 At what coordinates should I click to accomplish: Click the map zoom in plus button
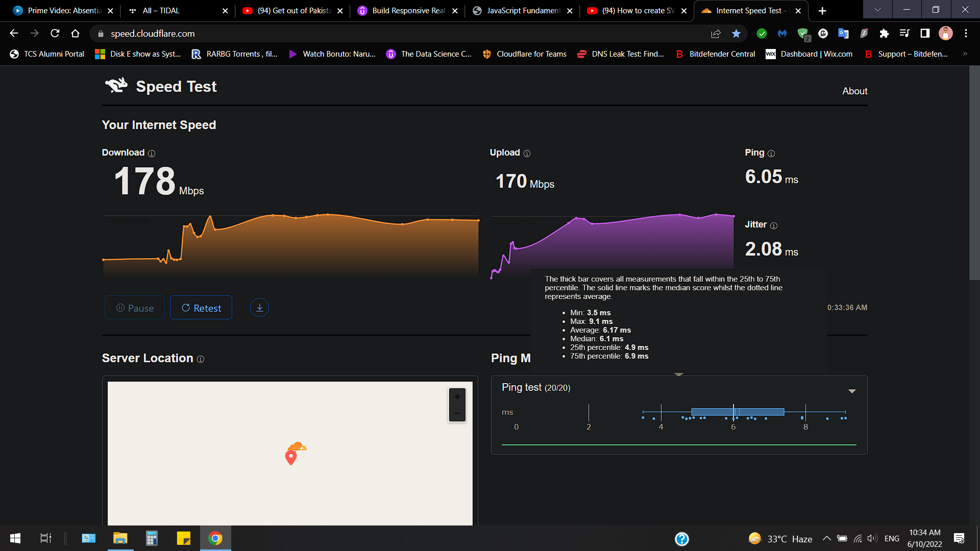(x=457, y=397)
